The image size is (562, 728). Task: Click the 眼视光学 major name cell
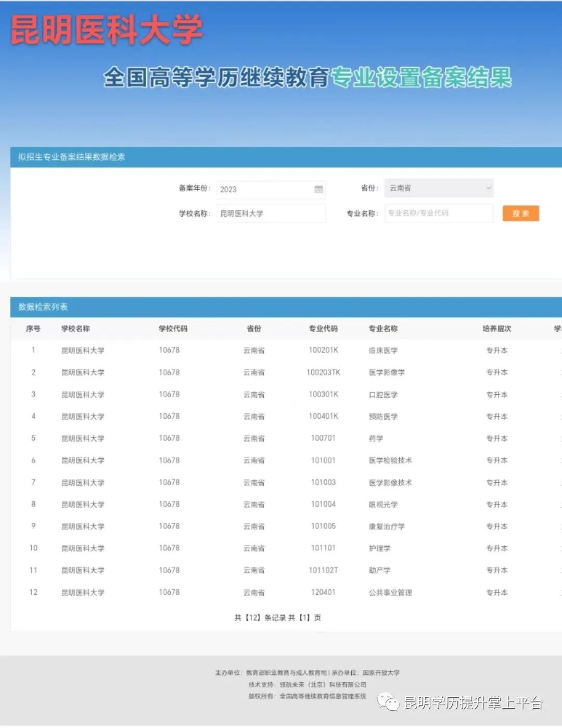pos(383,505)
